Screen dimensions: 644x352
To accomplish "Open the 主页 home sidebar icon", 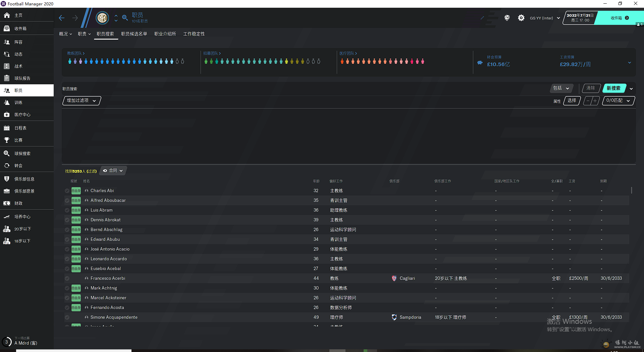I will point(7,15).
